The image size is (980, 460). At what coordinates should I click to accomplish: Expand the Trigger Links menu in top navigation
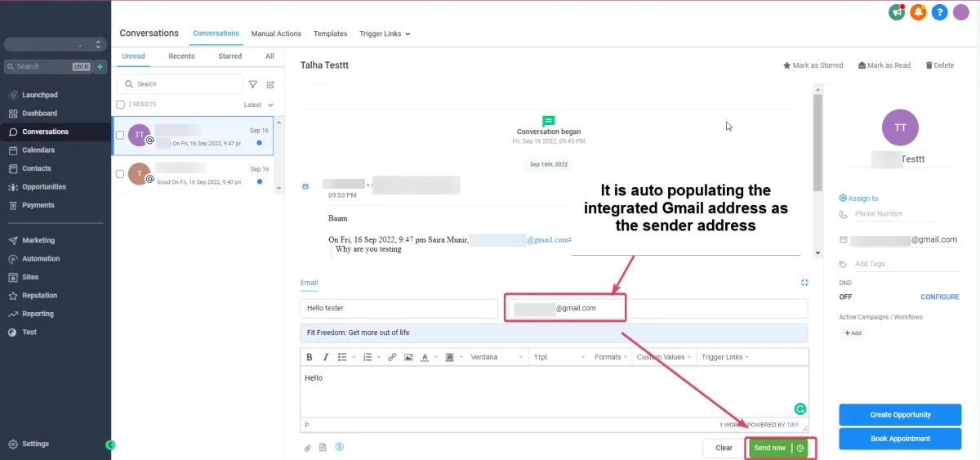click(385, 33)
